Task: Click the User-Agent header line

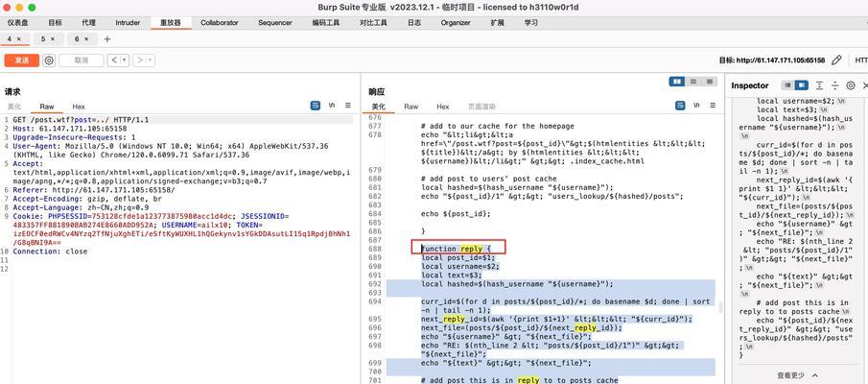Action: pos(171,150)
